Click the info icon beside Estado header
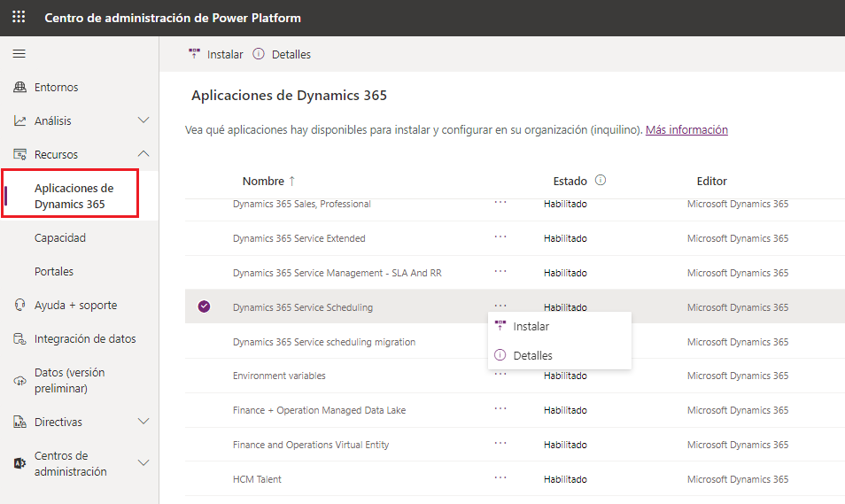 [601, 180]
